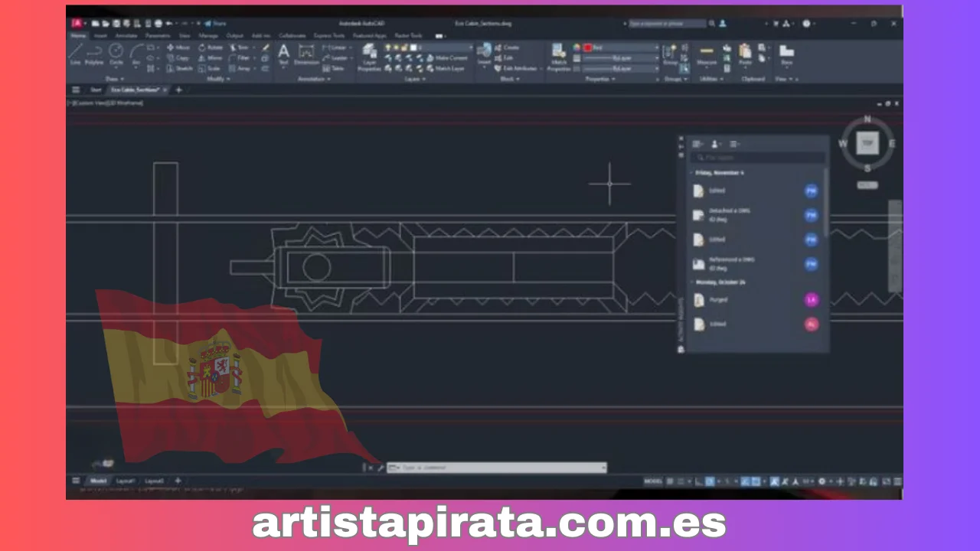Toggle grid display in the status bar

(670, 481)
